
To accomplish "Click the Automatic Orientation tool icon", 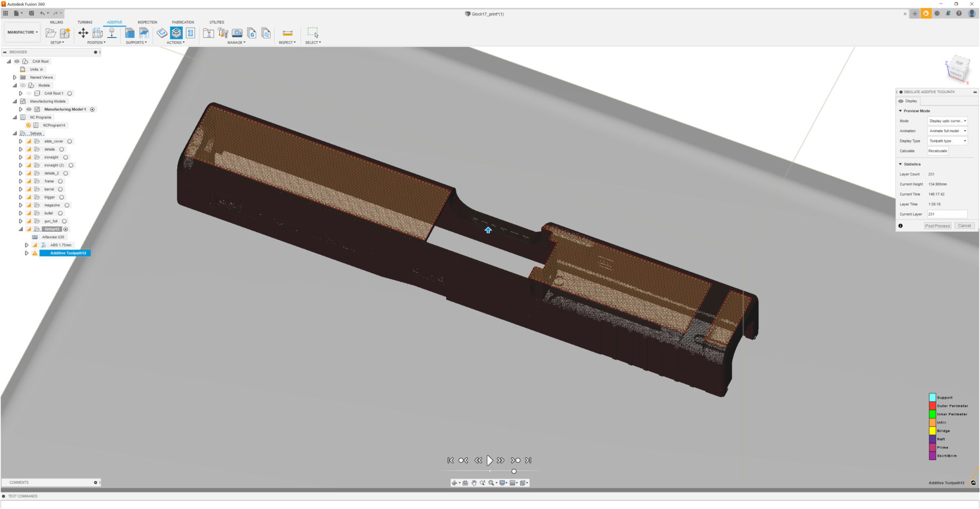I will click(x=97, y=33).
